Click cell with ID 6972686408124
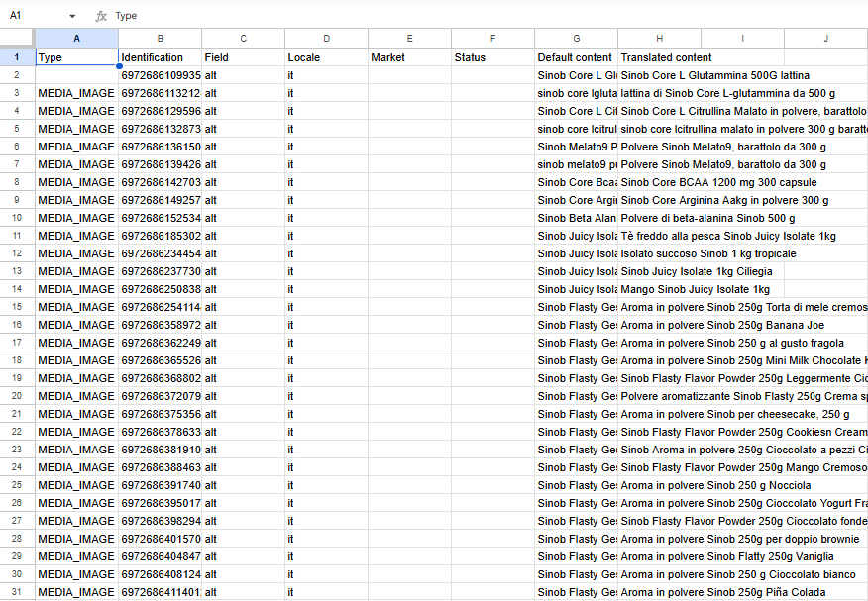The width and height of the screenshot is (868, 601). [x=160, y=574]
